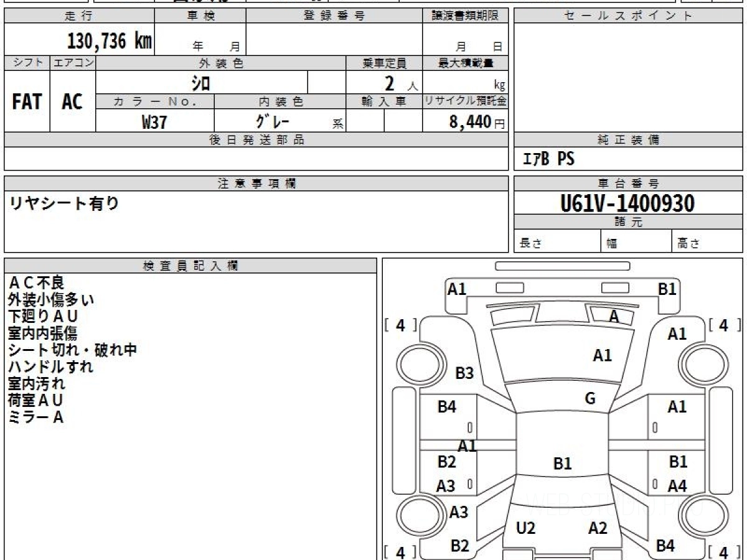The height and width of the screenshot is (560, 747).
Task: Click the 諸元 heading
Action: click(628, 222)
